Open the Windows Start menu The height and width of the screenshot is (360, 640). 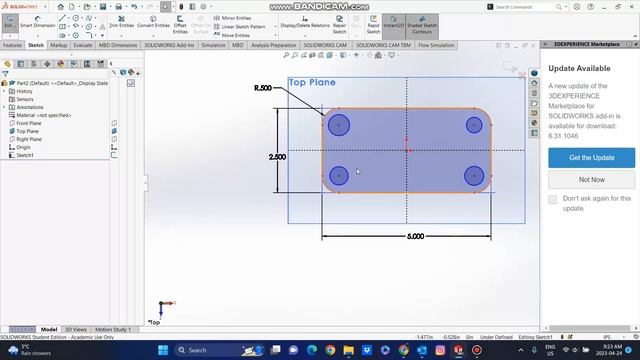(x=163, y=350)
